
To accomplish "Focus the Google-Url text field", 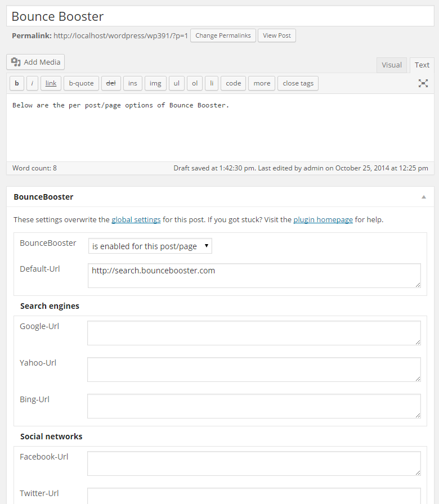I will 254,333.
